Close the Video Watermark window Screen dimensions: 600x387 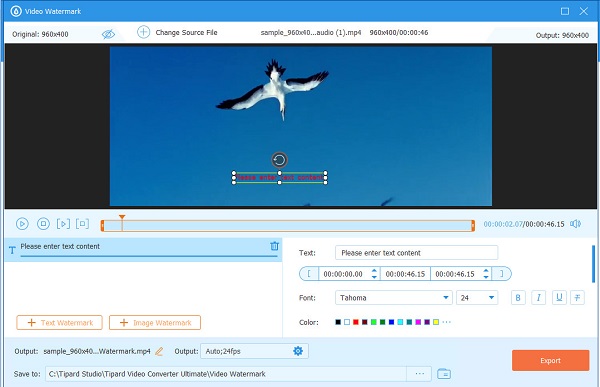(x=584, y=11)
